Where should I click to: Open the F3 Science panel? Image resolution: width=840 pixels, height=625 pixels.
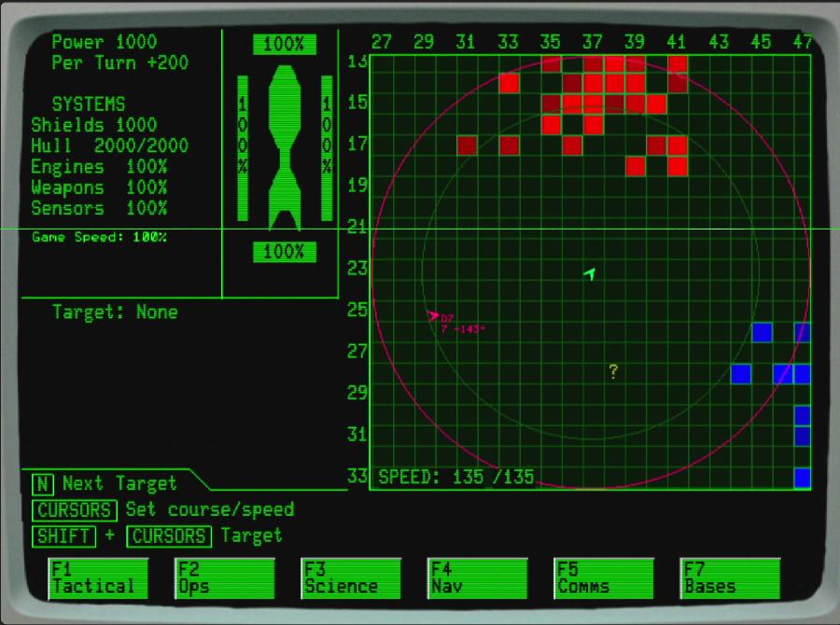(351, 578)
